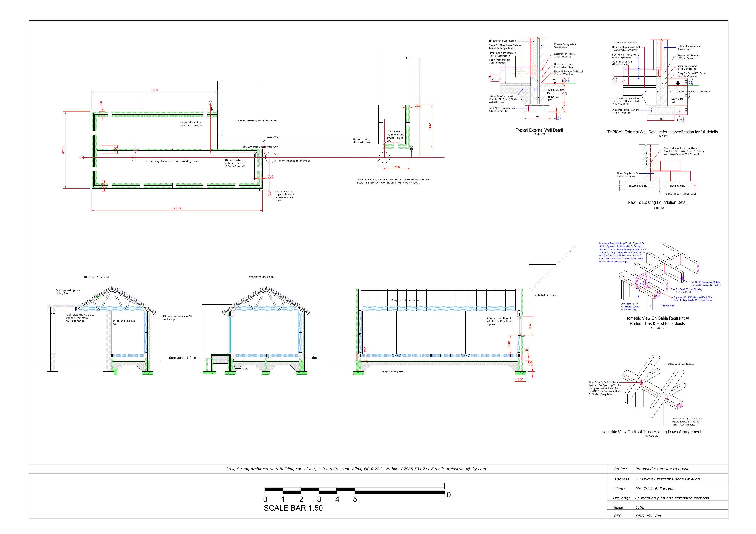Click 'Foundation plan and extension sections' drawing title
Screen dimensions: 756x534
click(672, 498)
